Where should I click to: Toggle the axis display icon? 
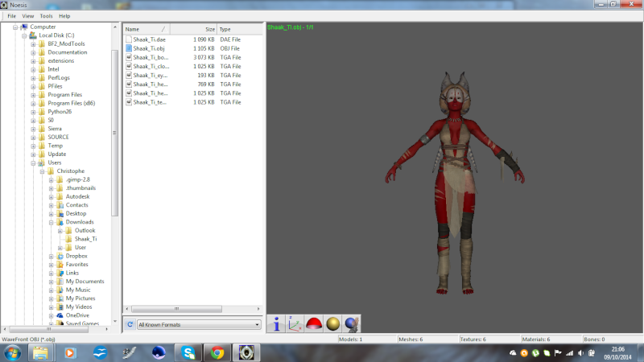(x=295, y=324)
